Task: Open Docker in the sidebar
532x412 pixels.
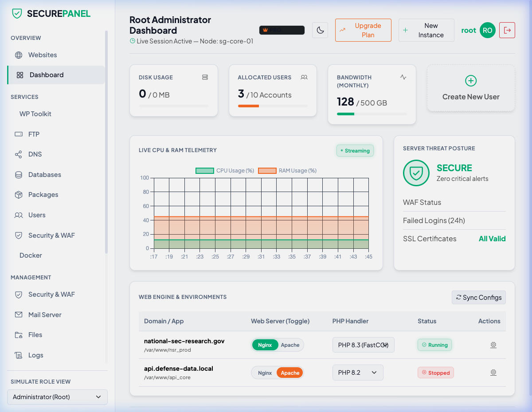Action: [56, 255]
